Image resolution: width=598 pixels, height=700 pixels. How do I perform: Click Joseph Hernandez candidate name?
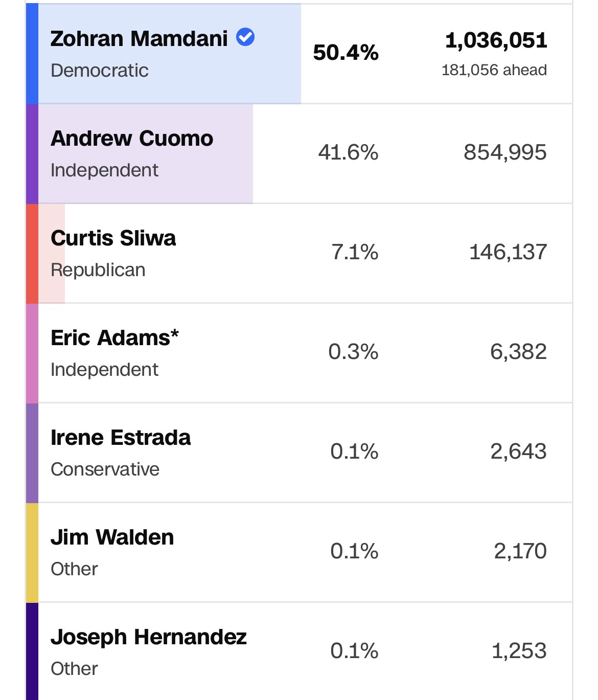[149, 637]
